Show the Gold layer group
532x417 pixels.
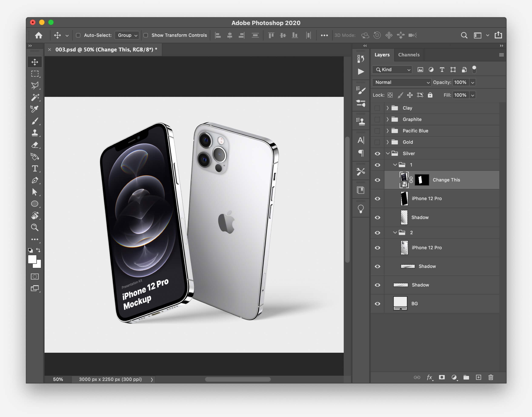pos(377,142)
